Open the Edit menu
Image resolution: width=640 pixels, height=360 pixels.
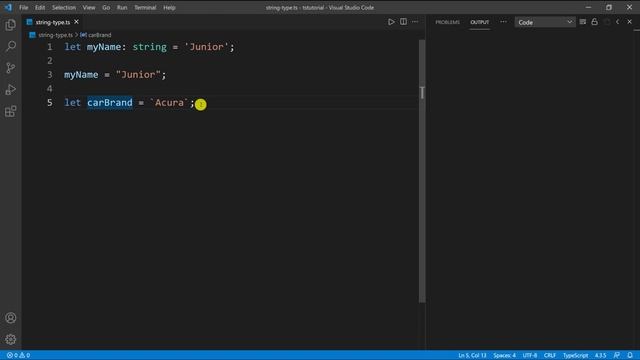pyautogui.click(x=40, y=7)
